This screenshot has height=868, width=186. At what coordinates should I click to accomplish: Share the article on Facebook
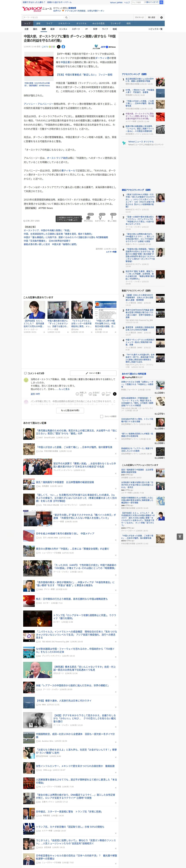point(63,47)
